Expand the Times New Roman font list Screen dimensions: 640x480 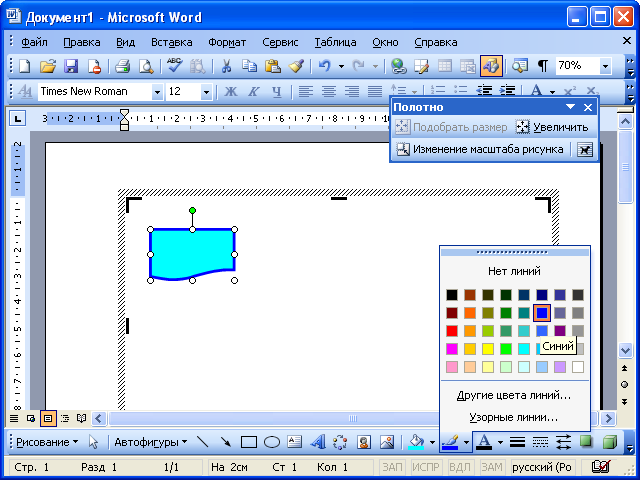coord(157,92)
